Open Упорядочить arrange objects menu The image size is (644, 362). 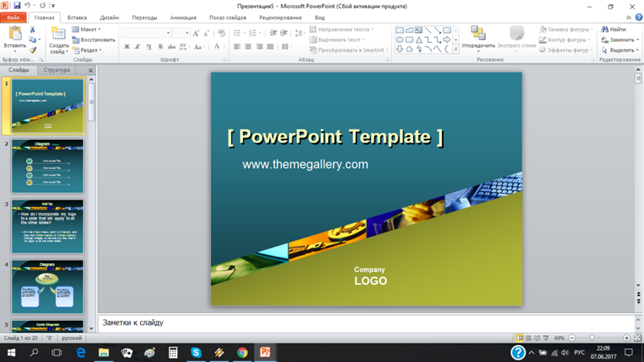pos(478,39)
